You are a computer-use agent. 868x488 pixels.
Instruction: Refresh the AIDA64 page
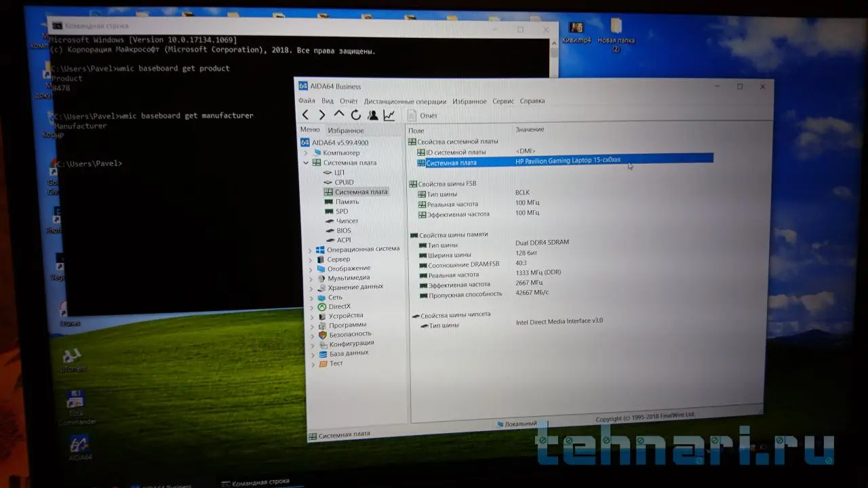[x=355, y=115]
